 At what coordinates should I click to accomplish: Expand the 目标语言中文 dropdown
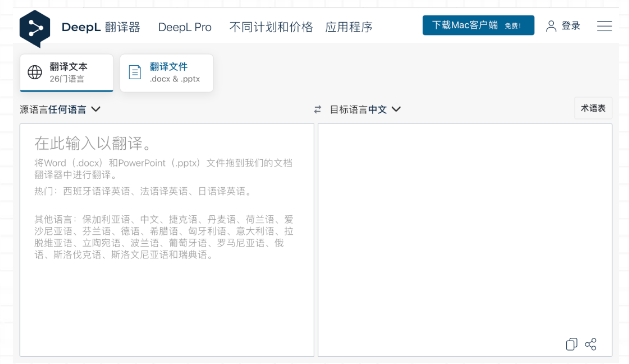click(365, 109)
